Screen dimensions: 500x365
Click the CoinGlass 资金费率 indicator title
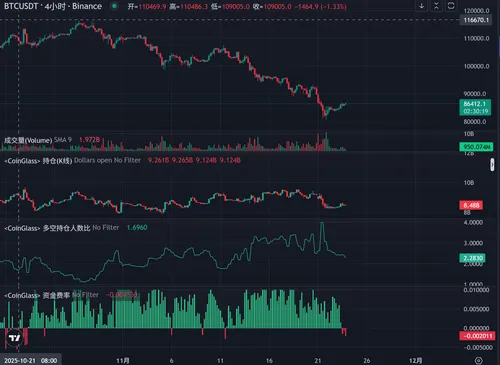tap(37, 295)
